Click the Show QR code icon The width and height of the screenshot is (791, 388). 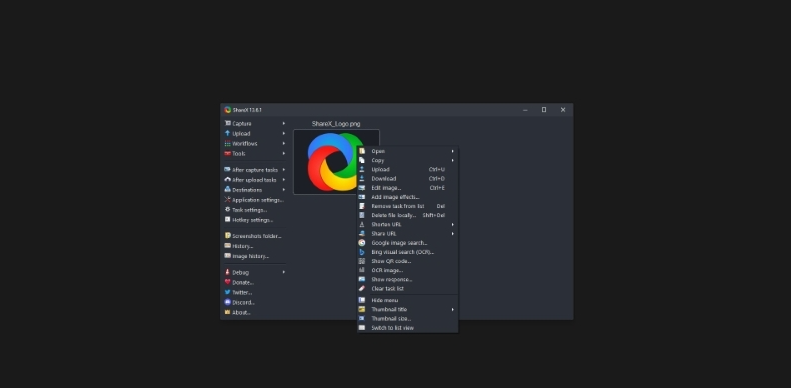(362, 261)
